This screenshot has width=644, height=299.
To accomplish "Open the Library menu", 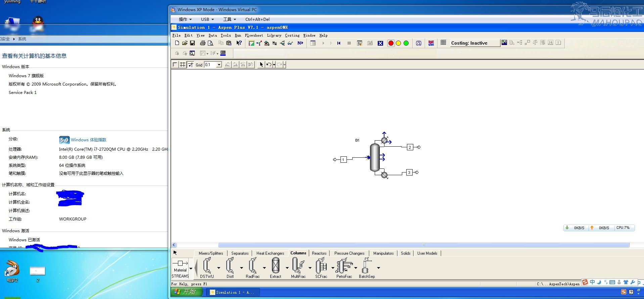I will pos(274,35).
